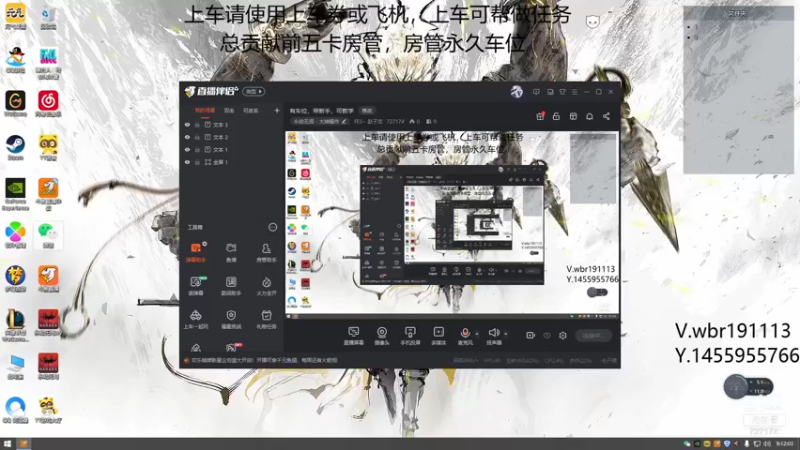This screenshot has height=450, width=800.
Task: Click the stream title text beside 修改
Action: click(322, 111)
